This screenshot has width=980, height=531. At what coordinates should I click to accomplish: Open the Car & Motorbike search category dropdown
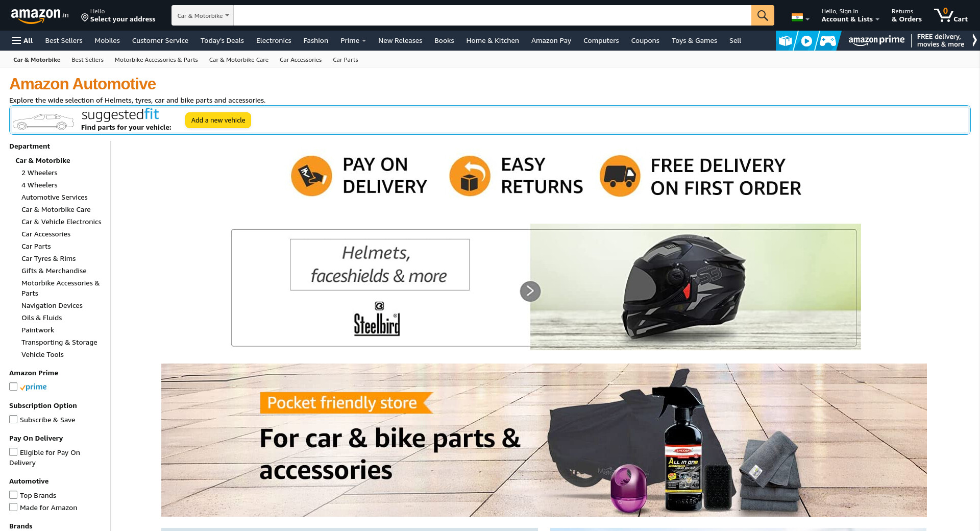point(203,15)
